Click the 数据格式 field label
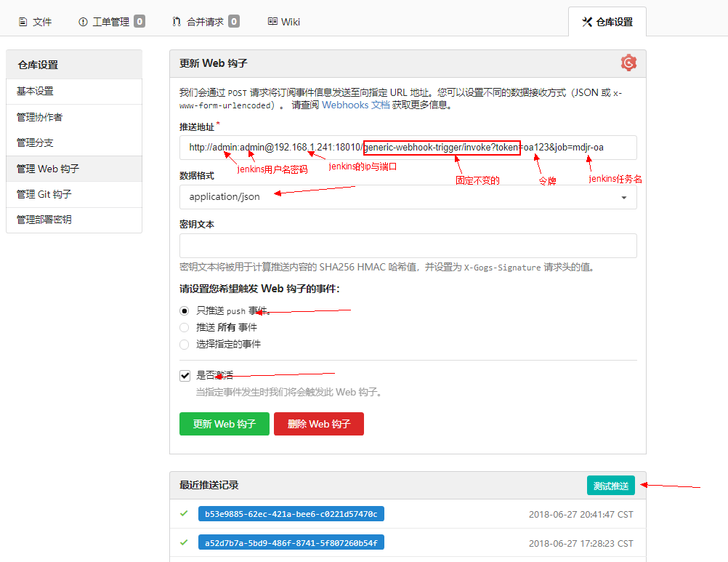728x562 pixels. coord(197,175)
